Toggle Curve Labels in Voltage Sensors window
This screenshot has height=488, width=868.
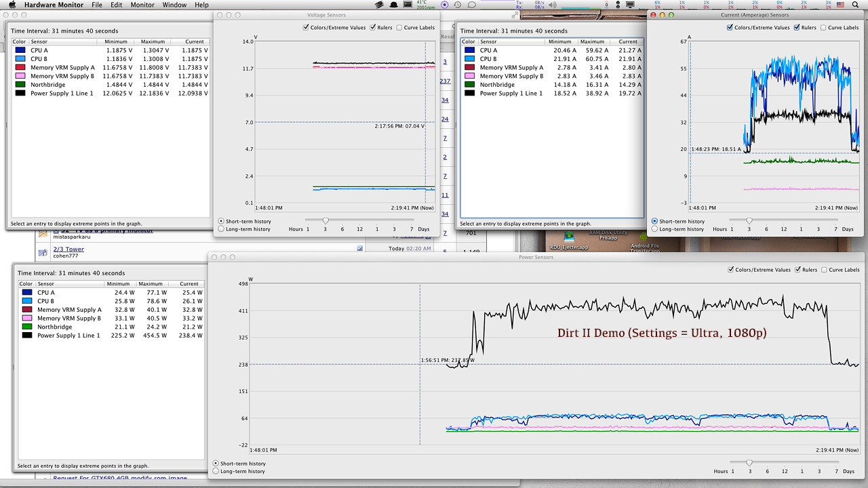(399, 28)
